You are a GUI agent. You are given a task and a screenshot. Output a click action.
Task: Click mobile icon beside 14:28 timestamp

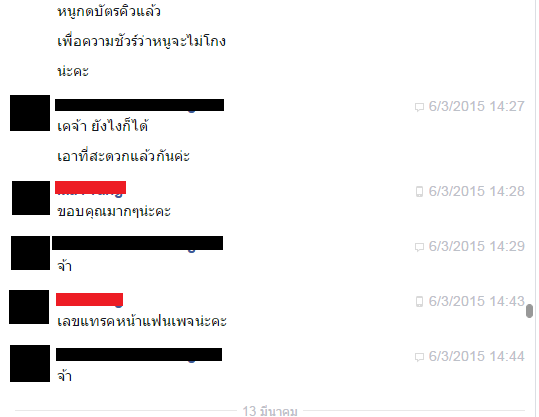click(419, 191)
